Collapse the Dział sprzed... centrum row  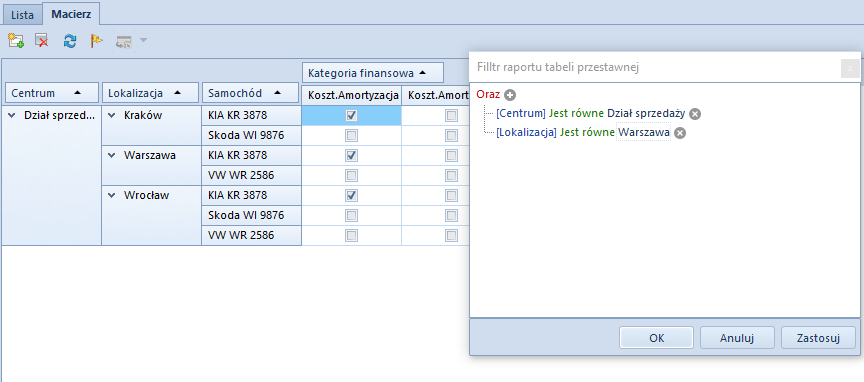pos(12,115)
